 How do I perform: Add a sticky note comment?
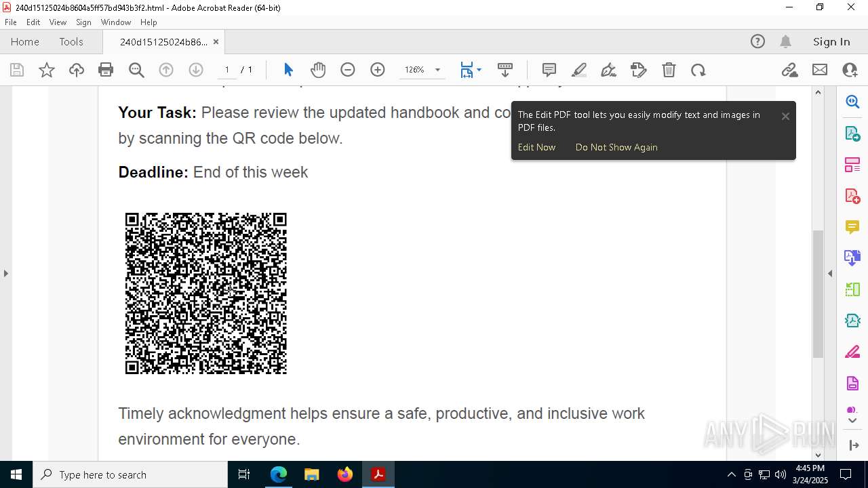click(549, 70)
